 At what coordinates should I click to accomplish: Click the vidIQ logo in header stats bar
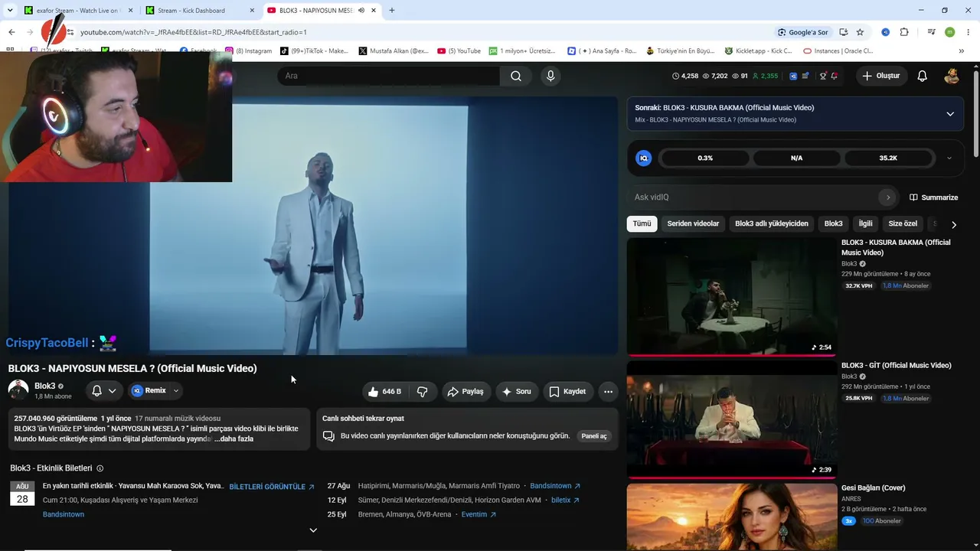[793, 76]
